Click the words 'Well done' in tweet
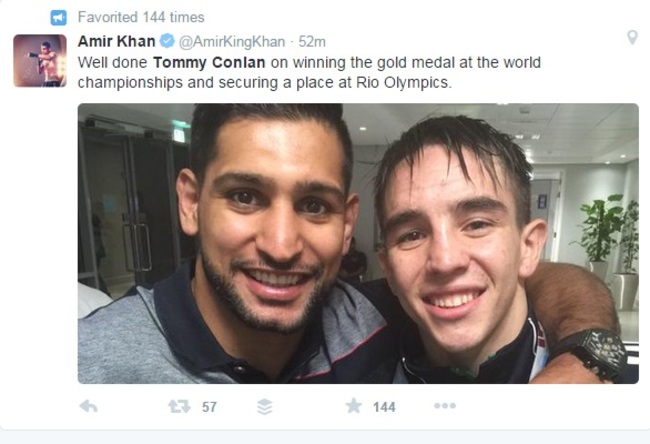The image size is (650, 444). 112,63
